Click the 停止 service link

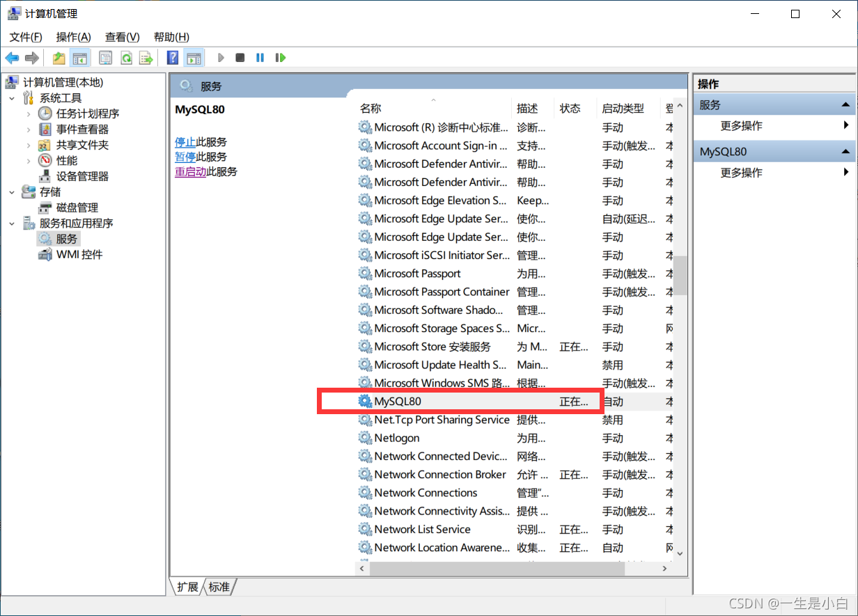tap(185, 142)
